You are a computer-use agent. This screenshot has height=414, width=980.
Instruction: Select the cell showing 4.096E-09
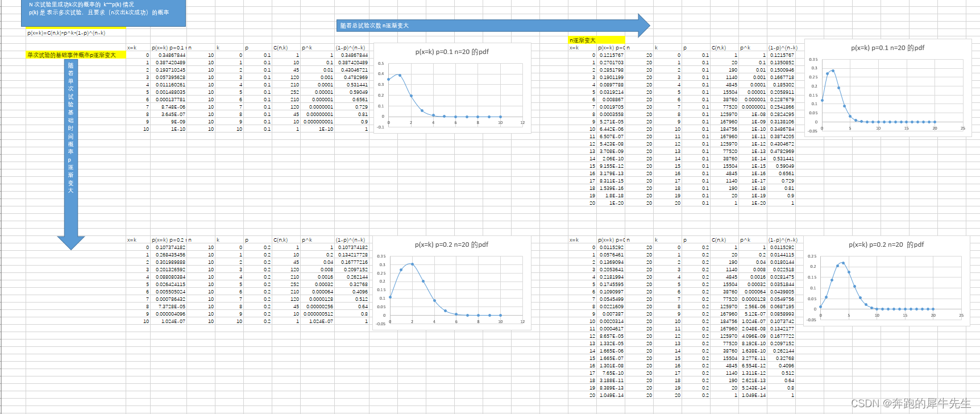pos(753,336)
